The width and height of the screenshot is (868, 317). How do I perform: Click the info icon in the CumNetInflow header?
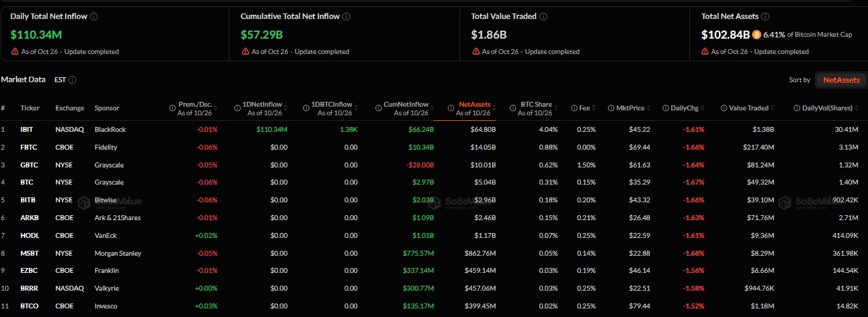click(x=379, y=108)
